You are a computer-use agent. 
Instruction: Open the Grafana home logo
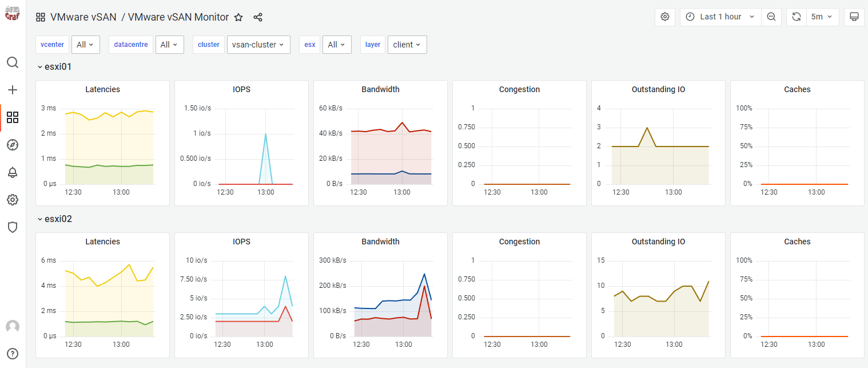point(12,13)
